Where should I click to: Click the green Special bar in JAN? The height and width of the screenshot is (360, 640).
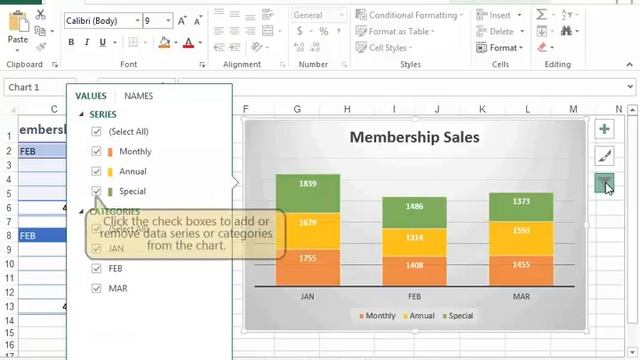click(308, 193)
